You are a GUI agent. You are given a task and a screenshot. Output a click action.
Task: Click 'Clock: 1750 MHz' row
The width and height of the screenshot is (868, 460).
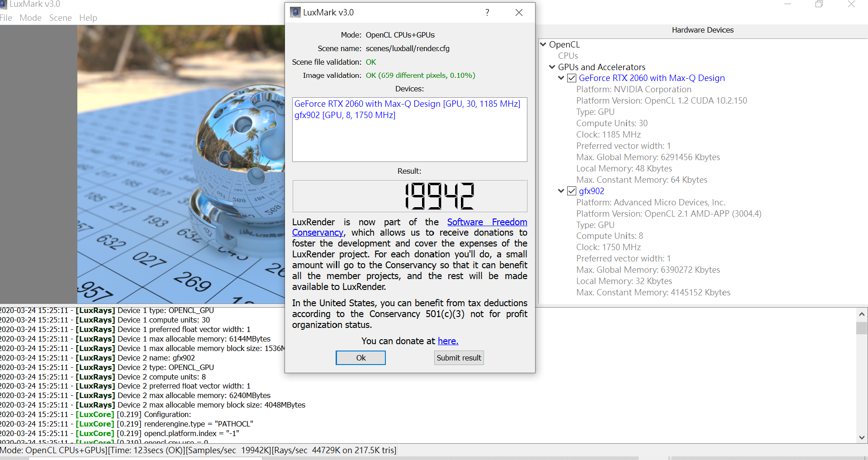pos(608,247)
